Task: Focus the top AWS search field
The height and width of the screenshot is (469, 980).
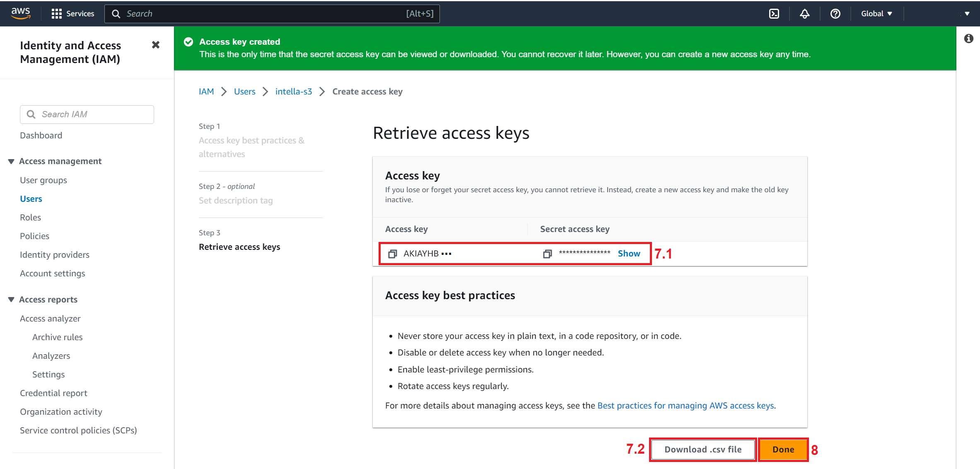Action: [272, 14]
